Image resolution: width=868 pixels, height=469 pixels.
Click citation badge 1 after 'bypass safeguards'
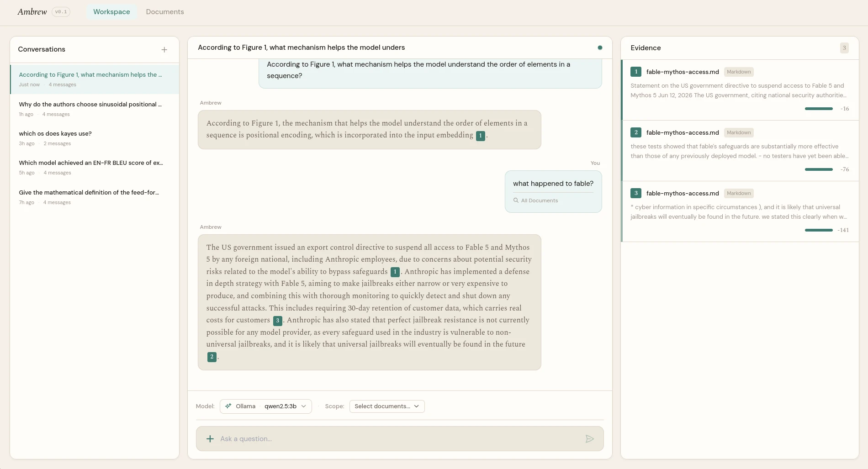(395, 272)
